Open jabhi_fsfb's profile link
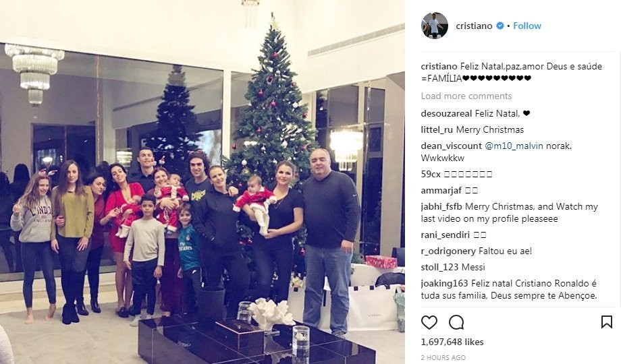 (x=441, y=206)
